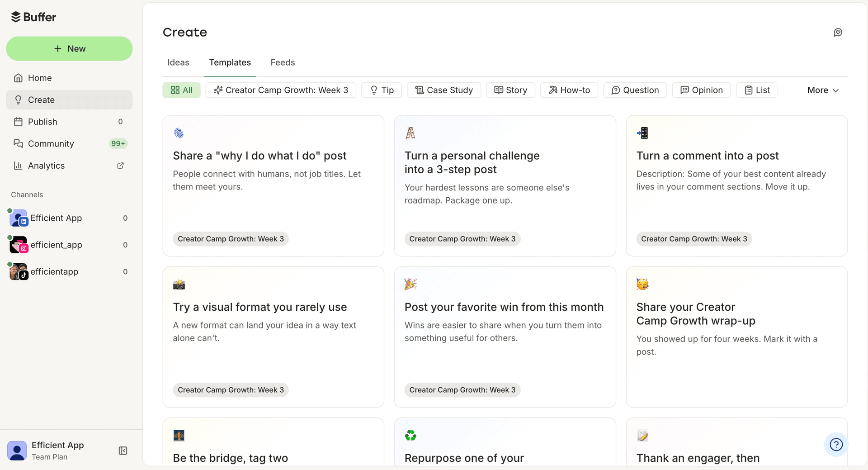Screen dimensions: 868x470
Task: Filter templates by All
Action: coord(181,90)
